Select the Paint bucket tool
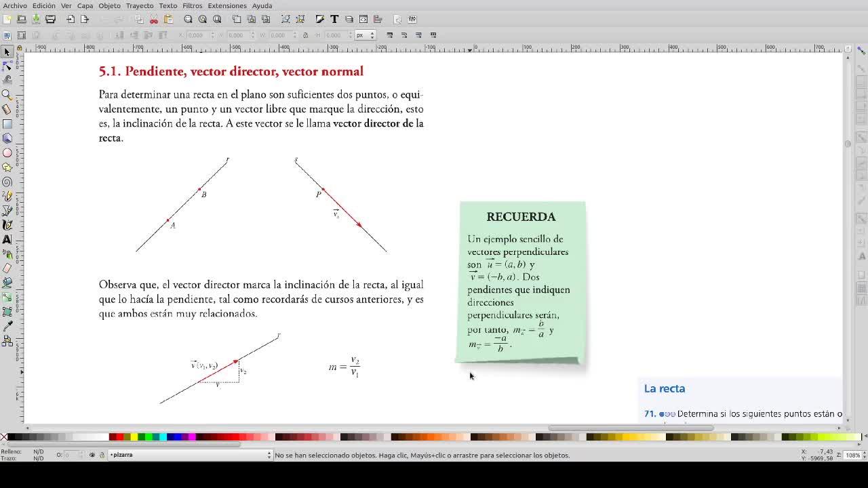The width and height of the screenshot is (868, 488). (x=7, y=283)
